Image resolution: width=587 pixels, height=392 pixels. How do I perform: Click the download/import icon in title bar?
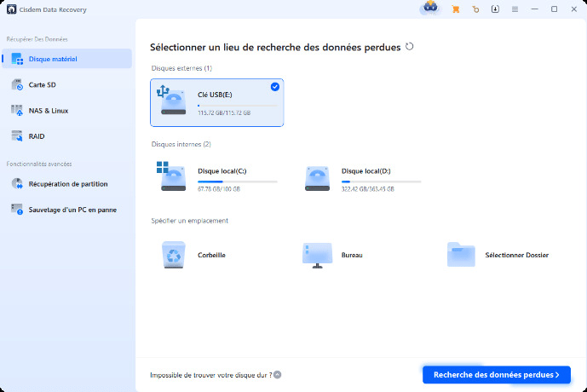click(x=495, y=9)
